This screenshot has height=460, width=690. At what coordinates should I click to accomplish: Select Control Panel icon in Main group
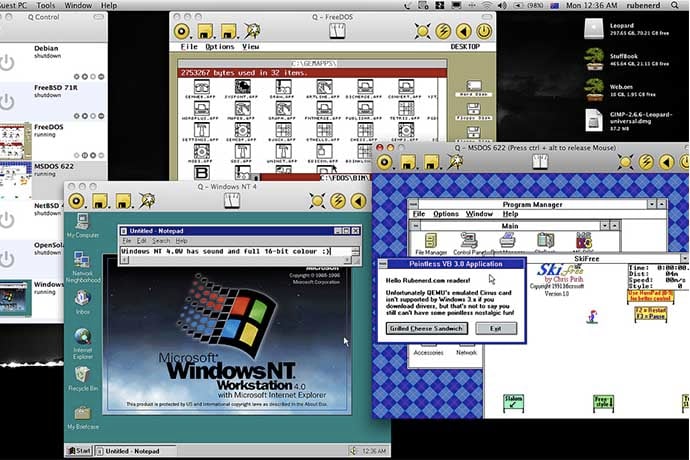click(469, 244)
